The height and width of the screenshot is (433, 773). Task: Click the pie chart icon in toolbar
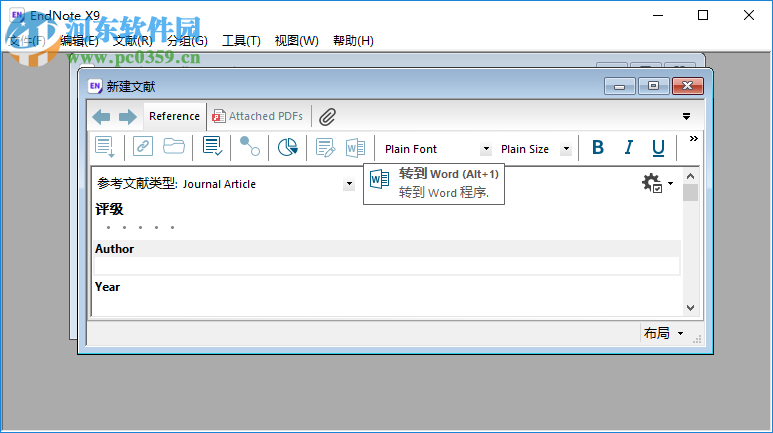click(x=287, y=147)
